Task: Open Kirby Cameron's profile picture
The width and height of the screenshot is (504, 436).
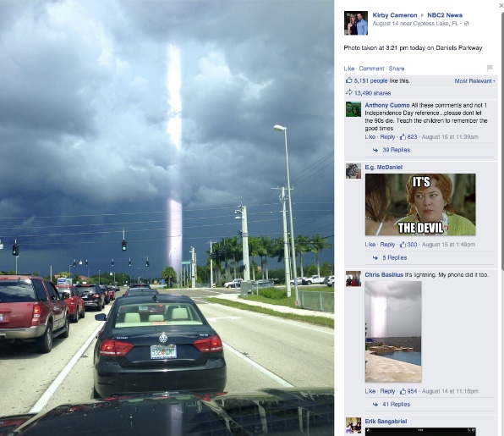Action: [x=356, y=23]
